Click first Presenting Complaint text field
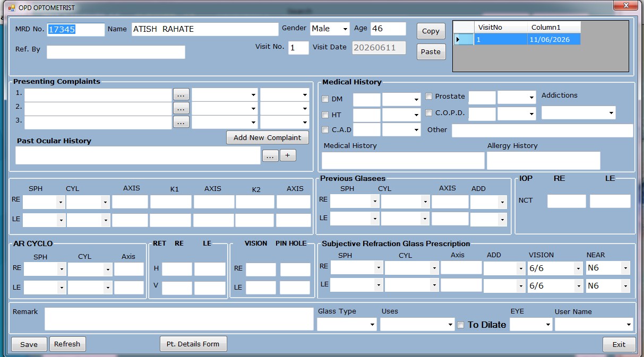The height and width of the screenshot is (357, 644). tap(98, 95)
